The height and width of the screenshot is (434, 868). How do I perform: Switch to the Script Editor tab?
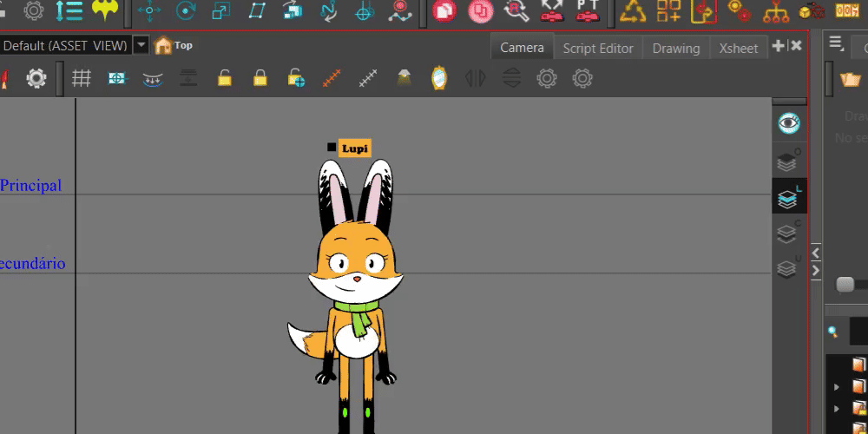[x=598, y=48]
